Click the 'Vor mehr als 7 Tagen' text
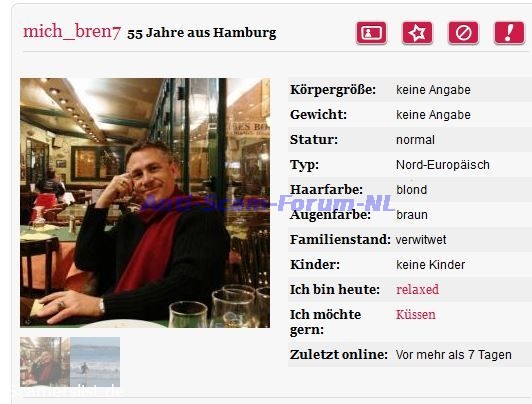Viewport: 532px width, 404px height. [454, 355]
